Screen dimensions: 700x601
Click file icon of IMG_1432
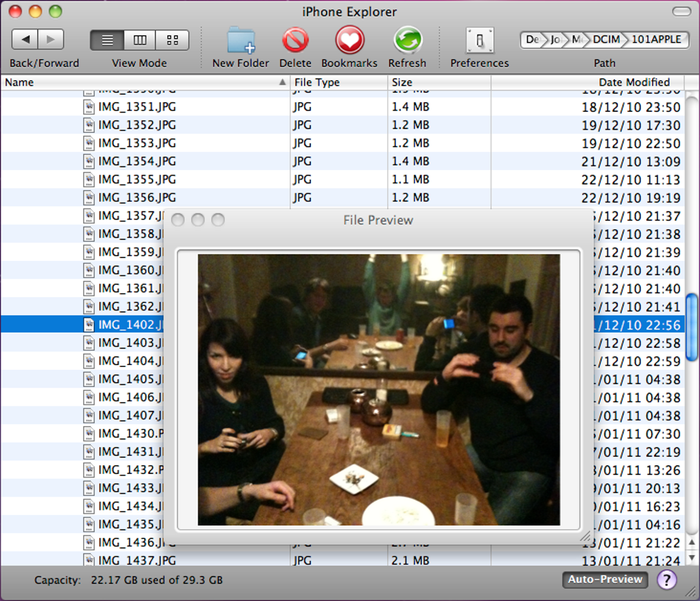pyautogui.click(x=89, y=470)
